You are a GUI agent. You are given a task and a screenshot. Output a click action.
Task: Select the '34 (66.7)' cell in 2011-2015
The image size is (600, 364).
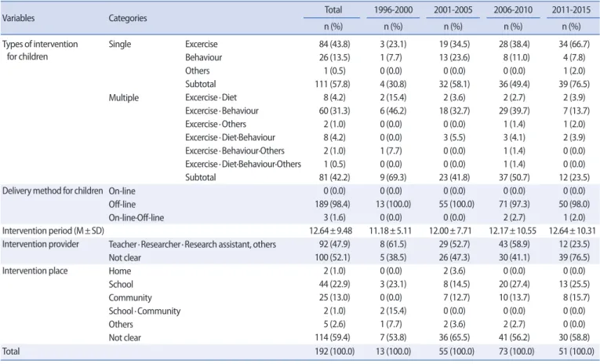pyautogui.click(x=574, y=44)
